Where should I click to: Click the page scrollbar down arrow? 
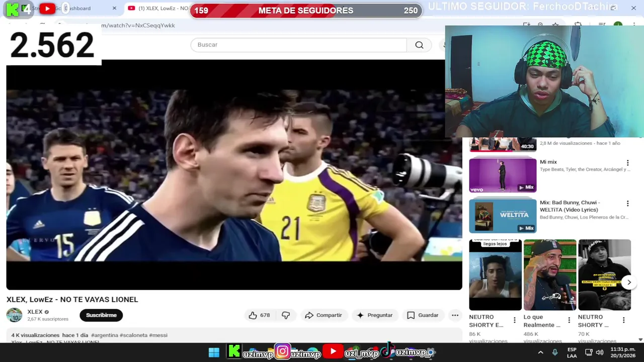(x=640, y=340)
